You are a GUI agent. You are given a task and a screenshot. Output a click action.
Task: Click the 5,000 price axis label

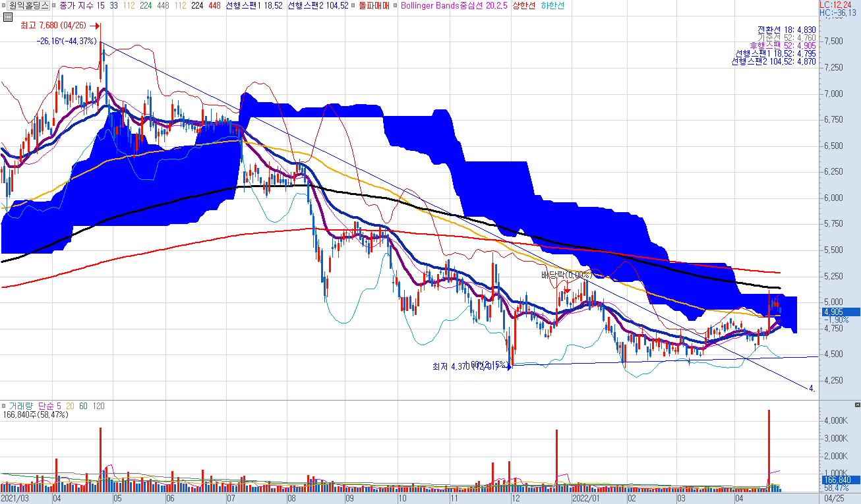[834, 302]
